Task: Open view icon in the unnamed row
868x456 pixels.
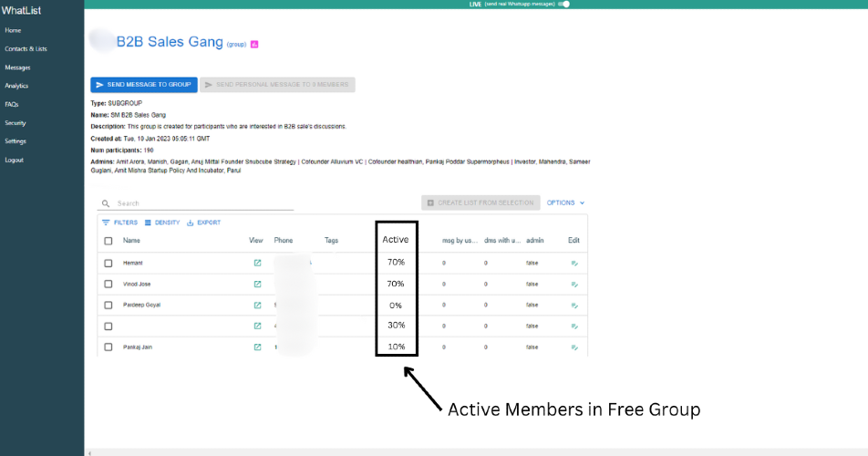Action: pos(257,326)
